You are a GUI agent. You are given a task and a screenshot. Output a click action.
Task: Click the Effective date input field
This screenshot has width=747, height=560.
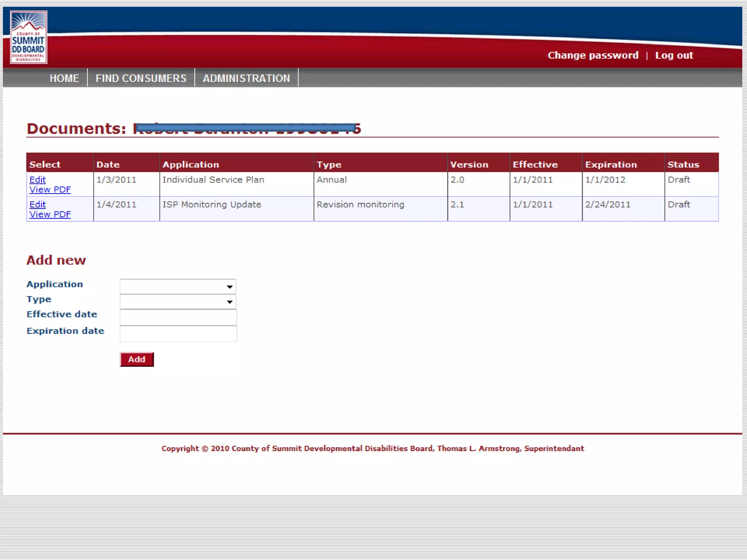(x=178, y=317)
